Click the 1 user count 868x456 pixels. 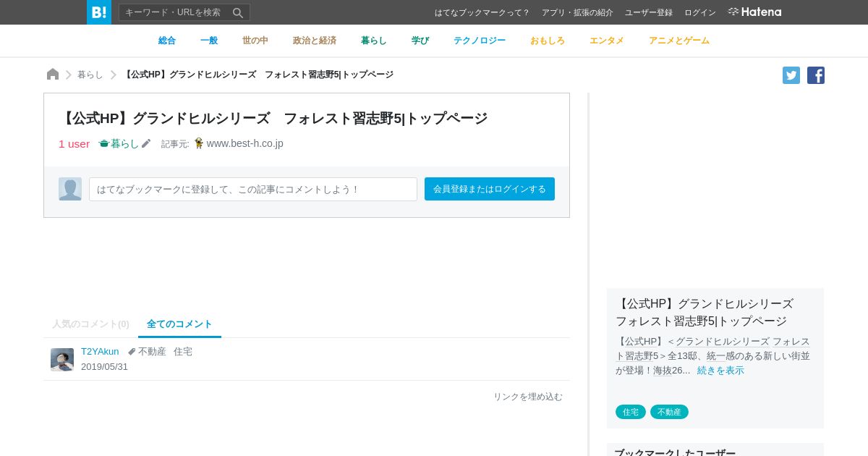[75, 143]
